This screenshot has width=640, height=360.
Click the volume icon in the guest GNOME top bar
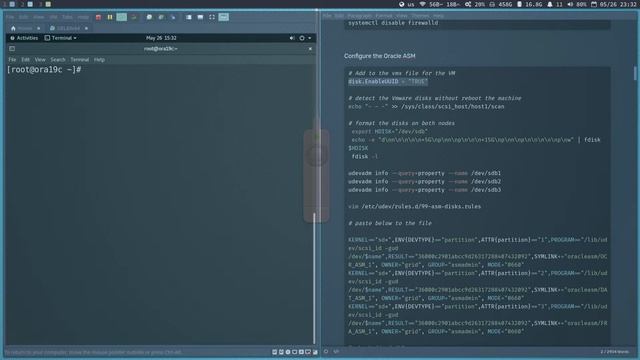pyautogui.click(x=292, y=38)
